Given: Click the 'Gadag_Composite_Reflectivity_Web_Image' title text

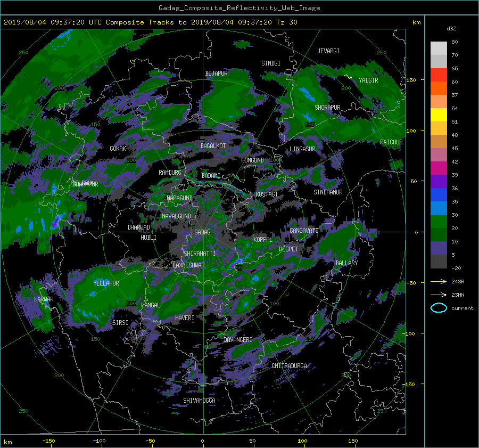Looking at the screenshot, I should tap(239, 8).
